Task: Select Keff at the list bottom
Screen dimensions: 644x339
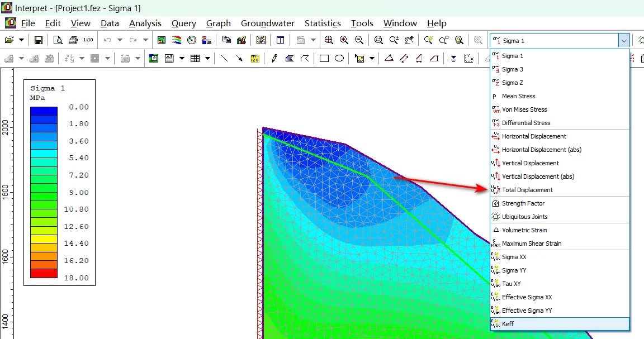Action: coord(508,324)
